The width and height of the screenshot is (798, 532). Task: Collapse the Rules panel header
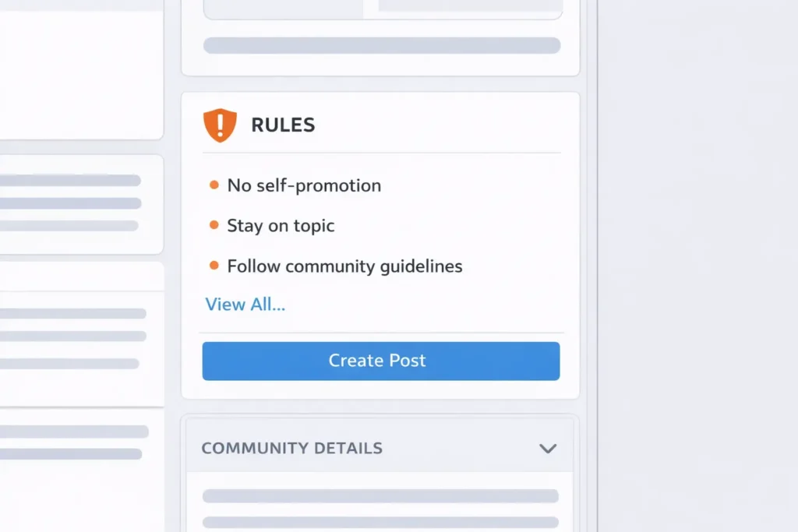(282, 125)
